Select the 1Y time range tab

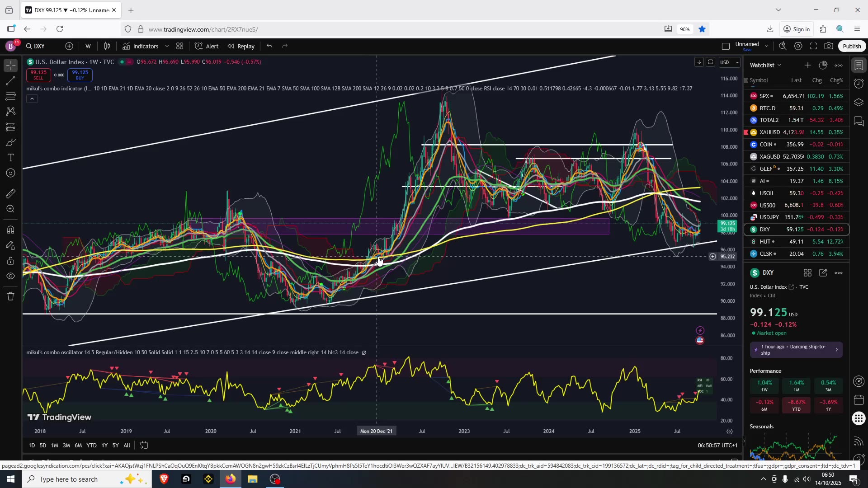(x=104, y=446)
